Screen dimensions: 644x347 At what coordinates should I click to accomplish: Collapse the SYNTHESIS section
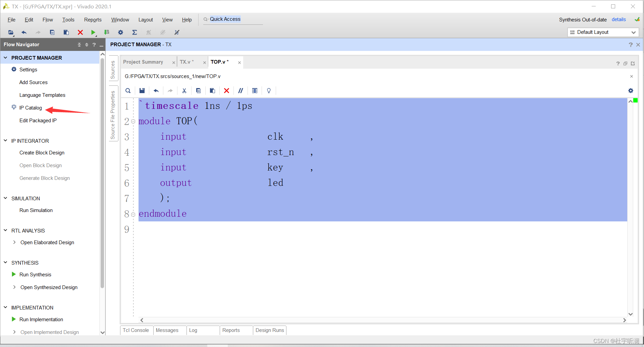(x=5, y=263)
